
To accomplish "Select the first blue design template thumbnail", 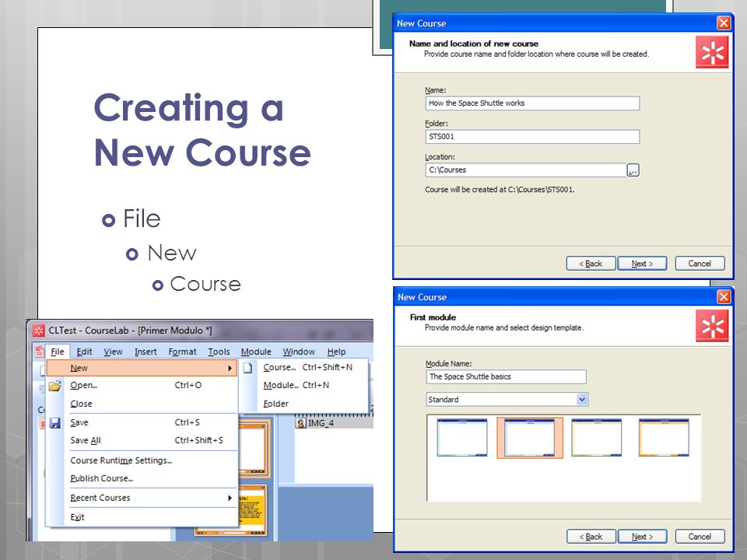I will [x=462, y=438].
